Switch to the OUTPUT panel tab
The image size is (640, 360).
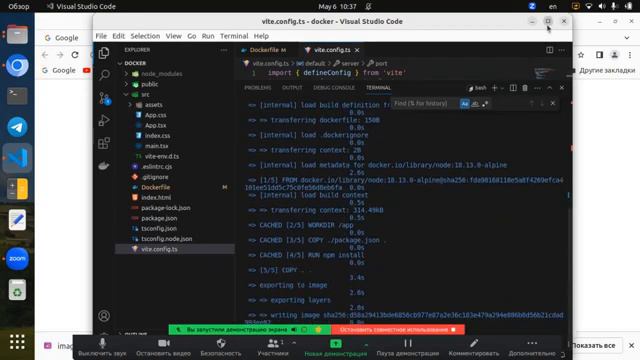[292, 88]
